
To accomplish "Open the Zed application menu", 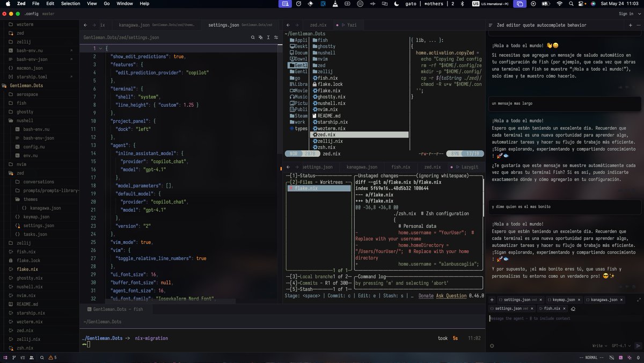I will click(x=21, y=4).
